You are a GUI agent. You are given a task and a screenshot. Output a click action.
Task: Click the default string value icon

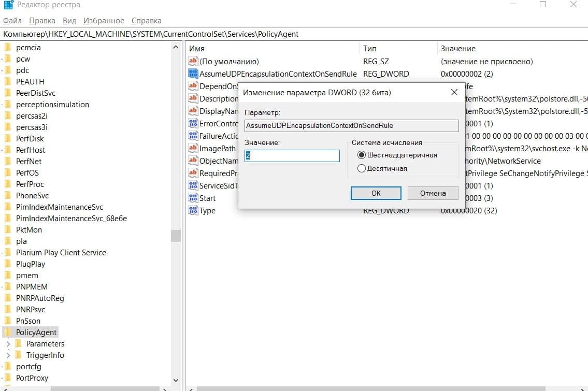tap(193, 62)
